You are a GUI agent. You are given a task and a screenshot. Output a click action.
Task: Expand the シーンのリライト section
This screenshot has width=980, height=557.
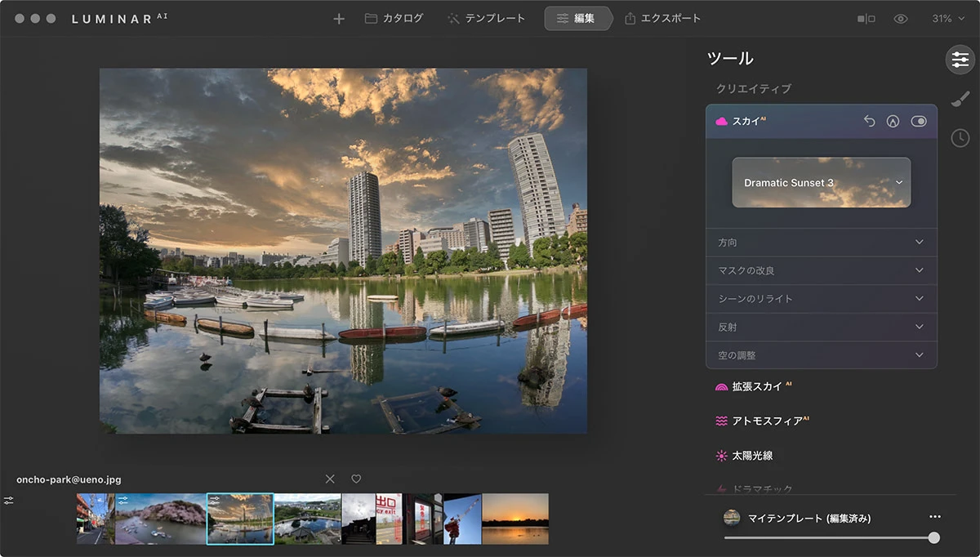(822, 299)
